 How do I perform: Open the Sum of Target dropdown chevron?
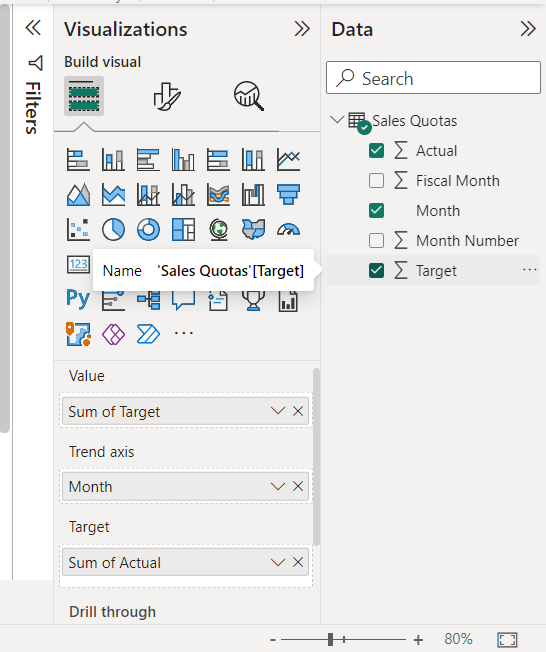point(277,411)
